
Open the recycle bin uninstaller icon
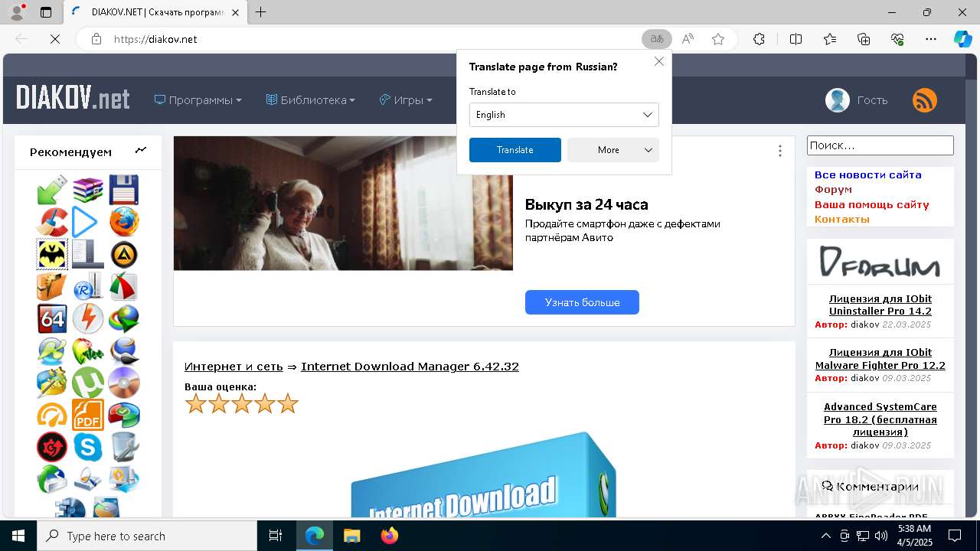[124, 447]
